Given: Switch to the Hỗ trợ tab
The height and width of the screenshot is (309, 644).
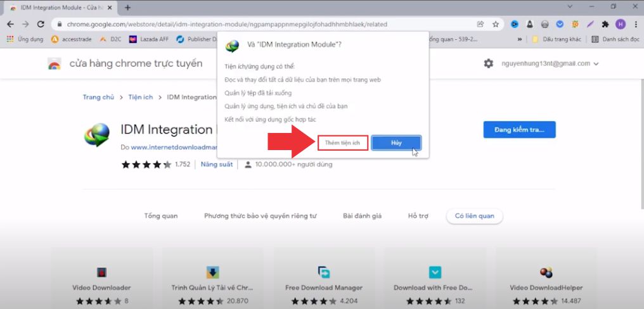Looking at the screenshot, I should click(418, 216).
